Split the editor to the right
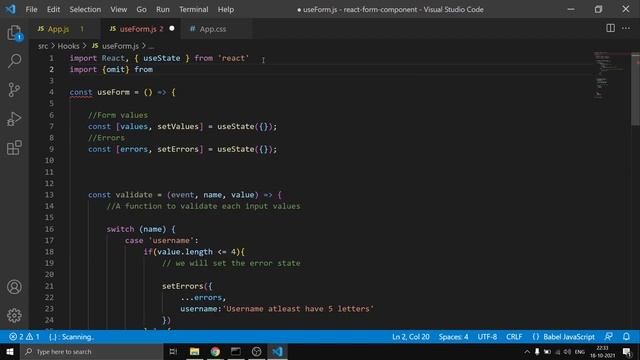This screenshot has width=640, height=360. pyautogui.click(x=610, y=28)
